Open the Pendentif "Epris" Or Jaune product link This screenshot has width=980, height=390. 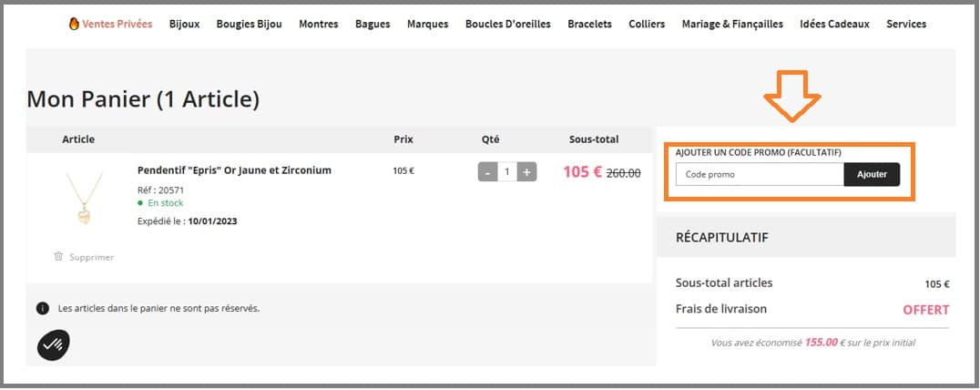[x=234, y=170]
